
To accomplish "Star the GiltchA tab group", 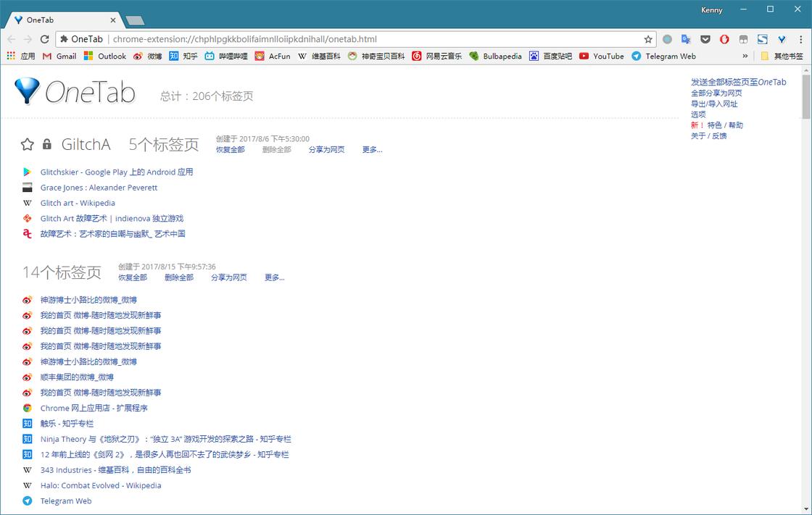I will coord(28,144).
